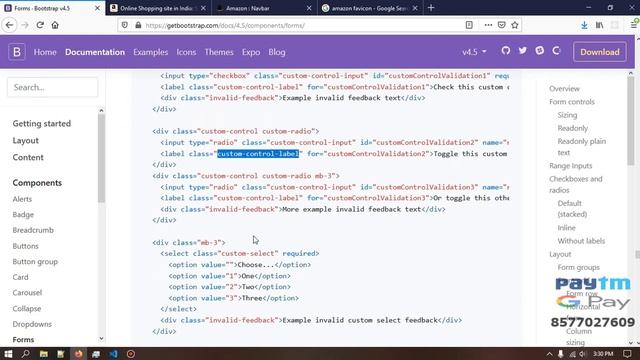This screenshot has height=360, width=640.
Task: Click the browser address bar
Action: pyautogui.click(x=302, y=25)
